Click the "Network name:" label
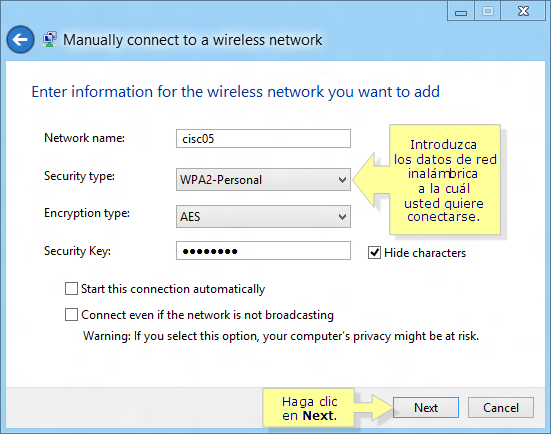The image size is (551, 435). (x=84, y=138)
